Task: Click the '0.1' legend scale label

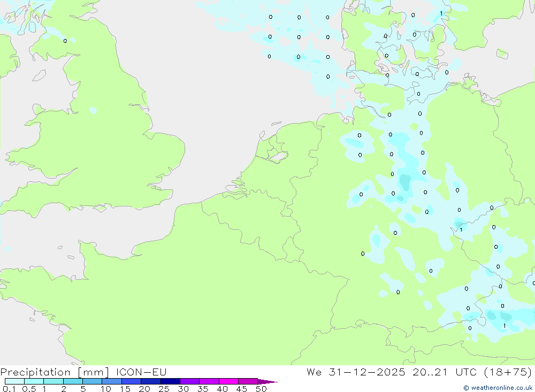Action: [x=9, y=389]
